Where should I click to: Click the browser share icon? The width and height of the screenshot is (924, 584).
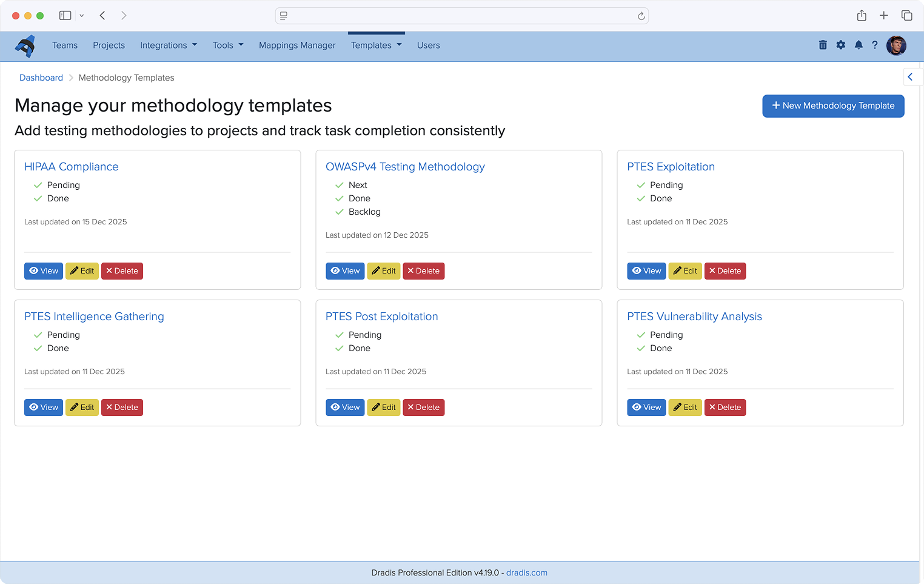(862, 16)
